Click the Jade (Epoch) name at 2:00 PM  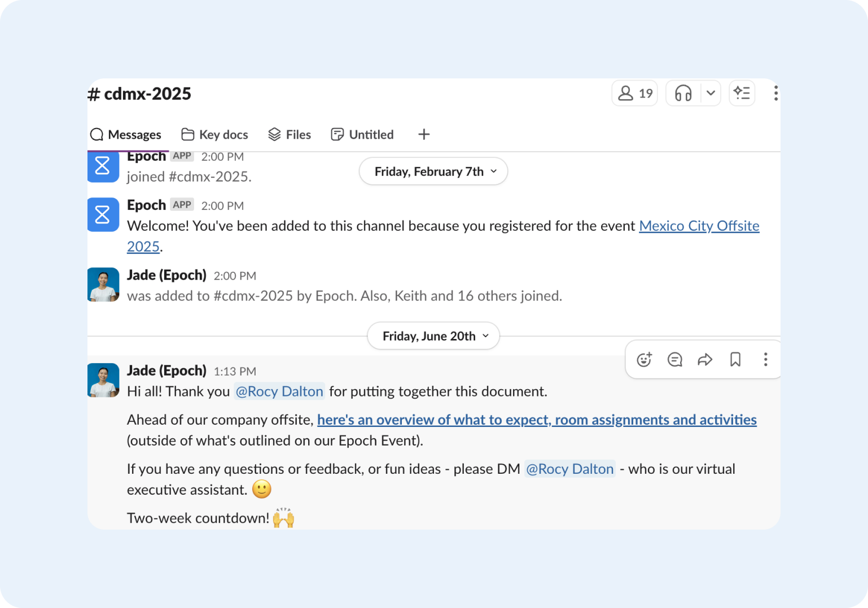(166, 275)
